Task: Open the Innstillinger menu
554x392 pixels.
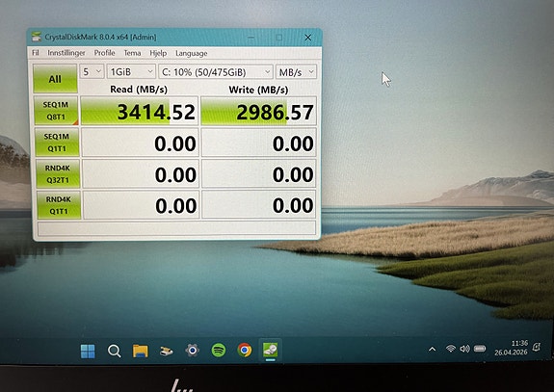Action: tap(66, 53)
